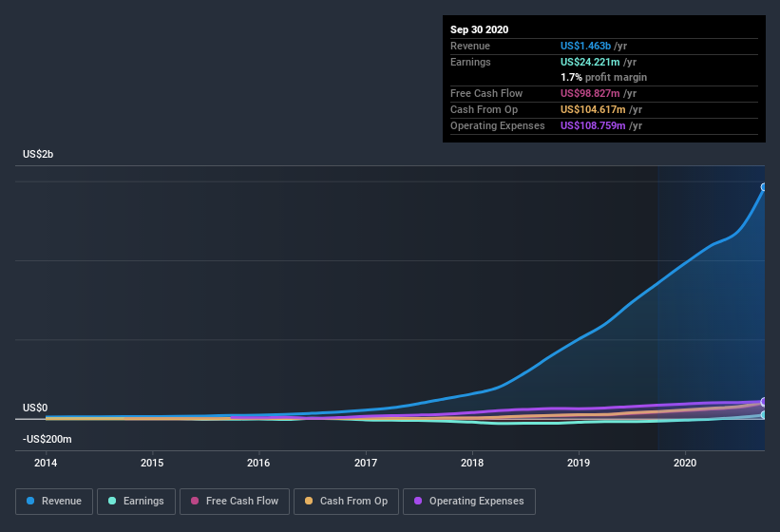
Task: Click the 2016 x-axis label
Action: point(258,463)
